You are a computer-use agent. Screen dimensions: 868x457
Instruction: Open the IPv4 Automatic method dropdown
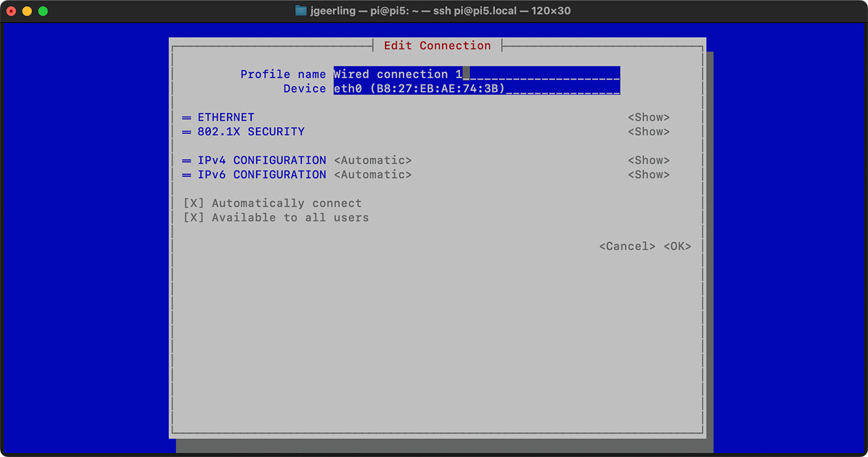click(x=373, y=160)
